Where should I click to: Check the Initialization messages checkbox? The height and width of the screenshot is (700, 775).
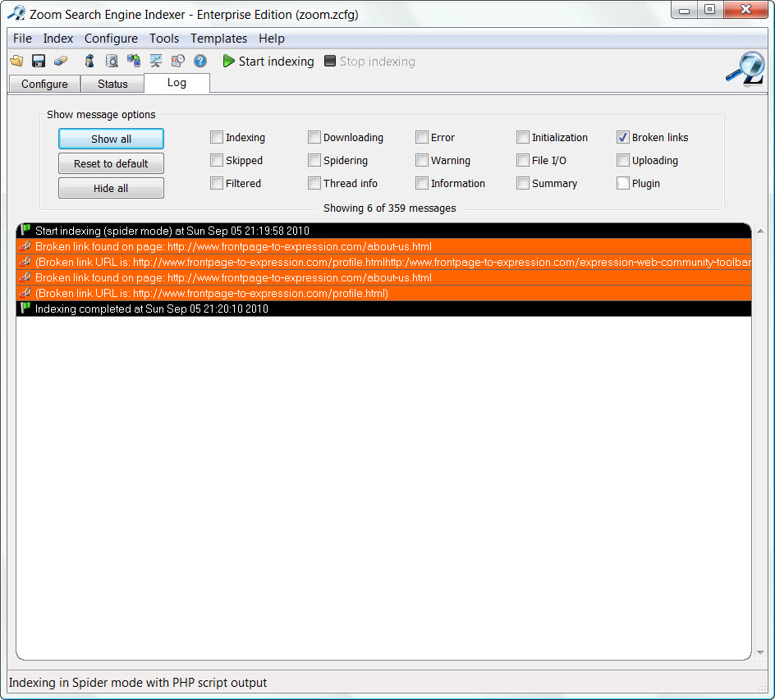click(x=523, y=137)
